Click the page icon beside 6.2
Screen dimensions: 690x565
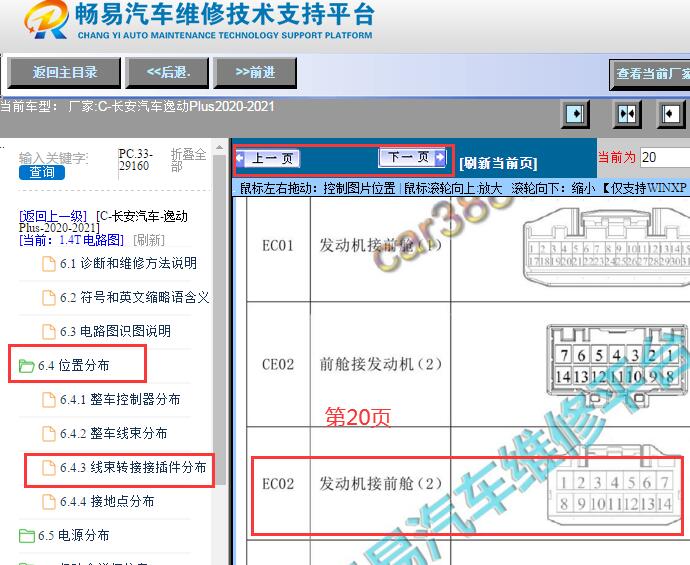[x=48, y=298]
